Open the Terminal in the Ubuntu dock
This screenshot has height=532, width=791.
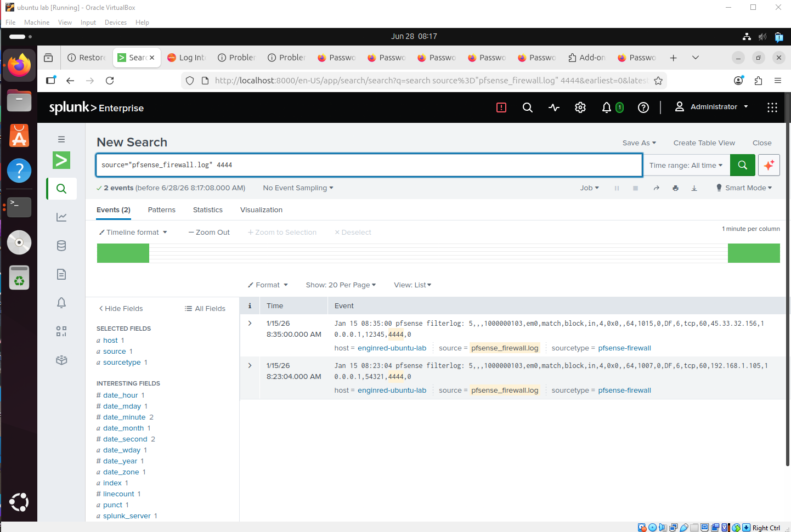[19, 207]
